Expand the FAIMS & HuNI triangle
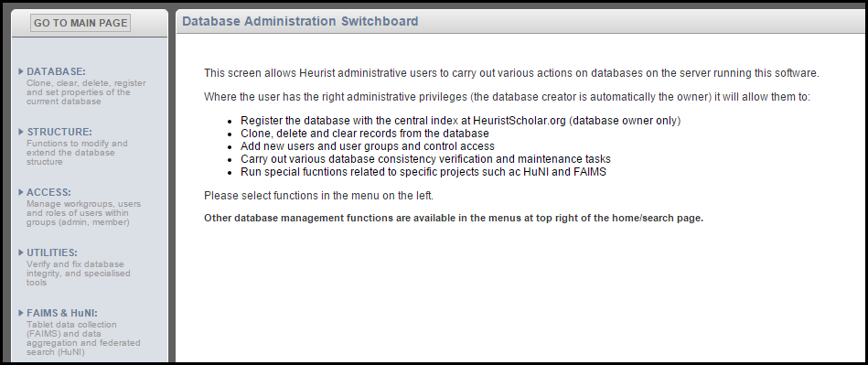868x365 pixels. coord(21,312)
